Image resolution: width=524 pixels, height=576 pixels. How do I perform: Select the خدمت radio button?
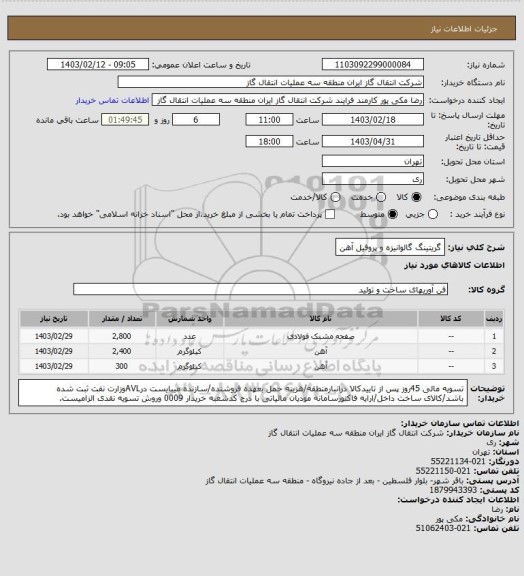coord(381,197)
